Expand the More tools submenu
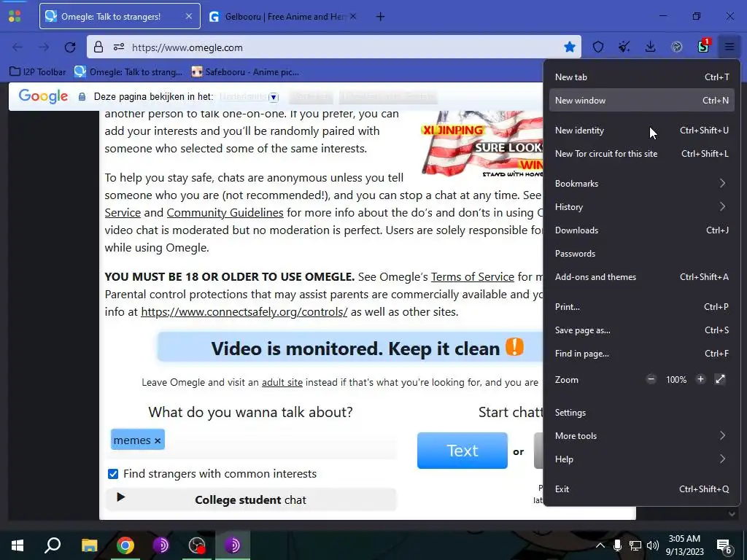 coord(642,436)
